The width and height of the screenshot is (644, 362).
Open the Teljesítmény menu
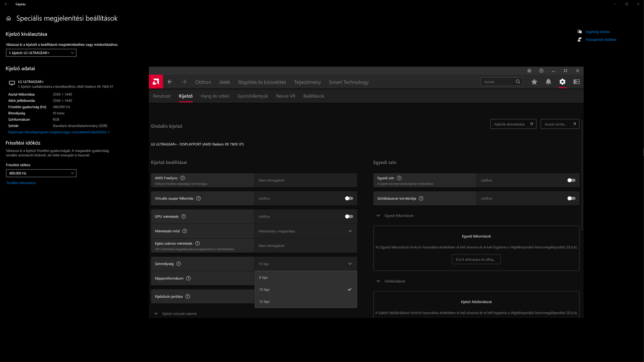tap(307, 82)
